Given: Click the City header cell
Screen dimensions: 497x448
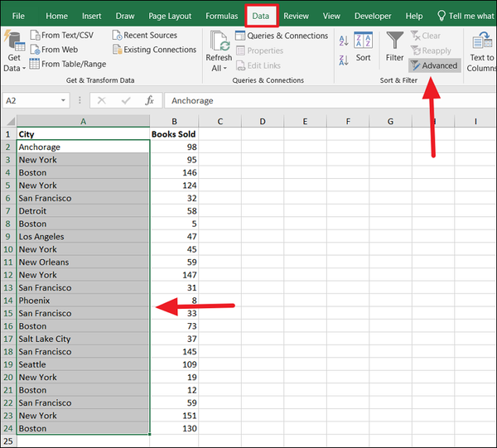Looking at the screenshot, I should [x=83, y=134].
